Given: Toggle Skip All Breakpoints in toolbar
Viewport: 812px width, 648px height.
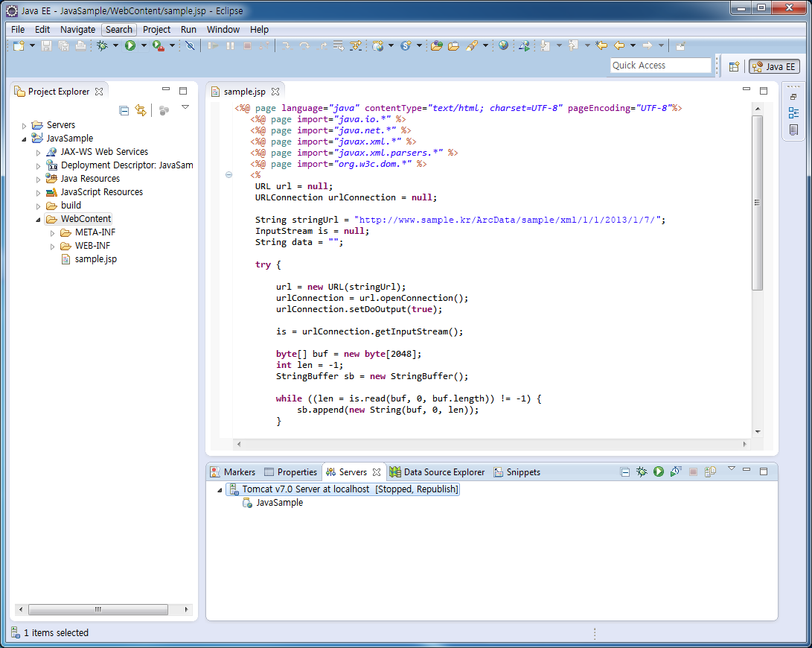Looking at the screenshot, I should [190, 46].
